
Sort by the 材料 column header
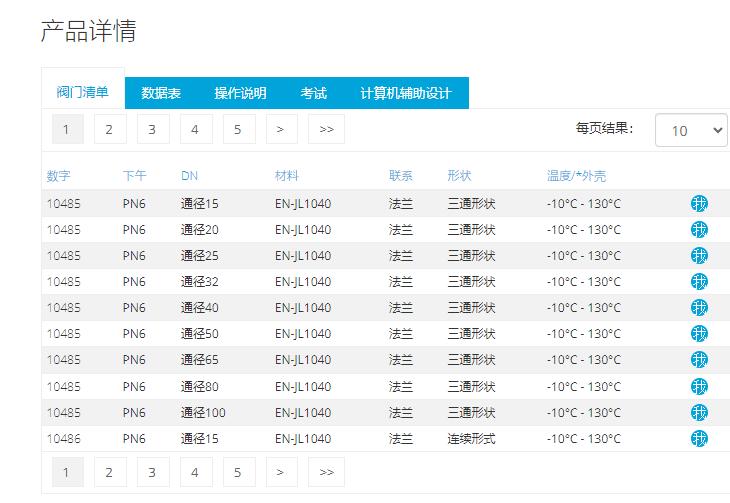[x=286, y=176]
